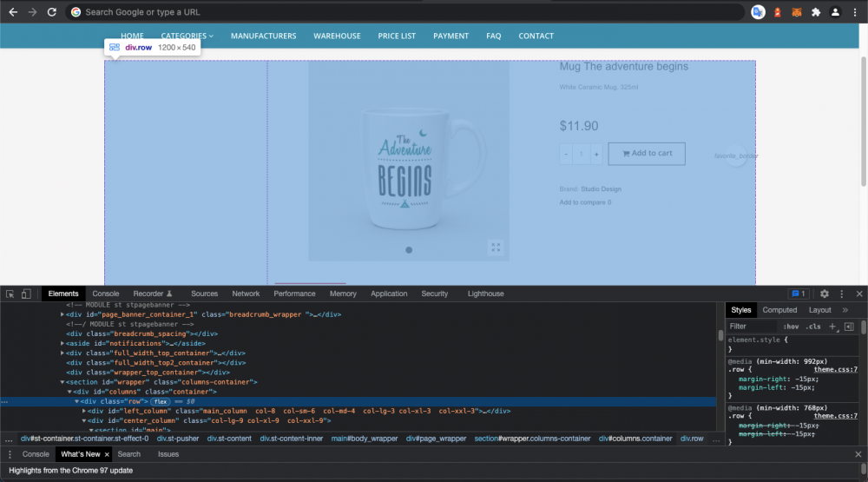Click the Add to cart button
The height and width of the screenshot is (482, 868).
[x=647, y=154]
